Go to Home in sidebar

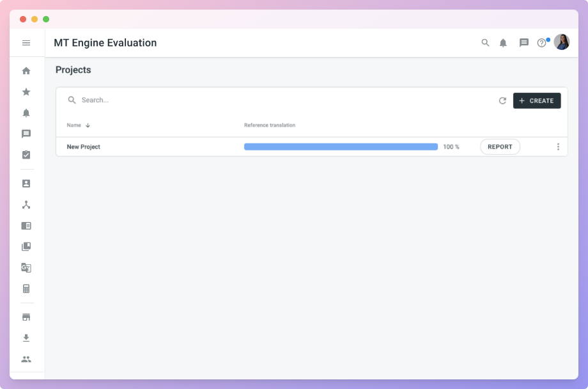[x=26, y=70]
